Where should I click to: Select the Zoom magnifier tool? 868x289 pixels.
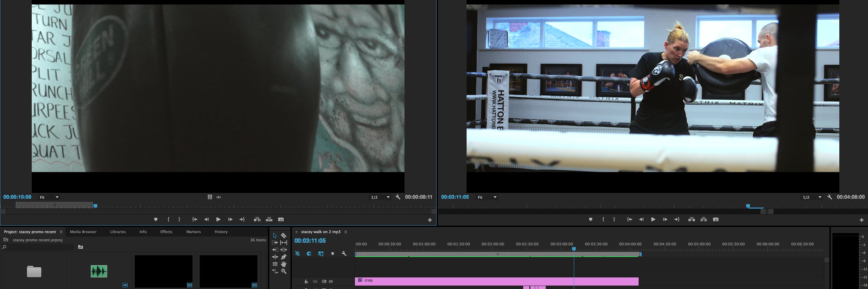pyautogui.click(x=284, y=271)
